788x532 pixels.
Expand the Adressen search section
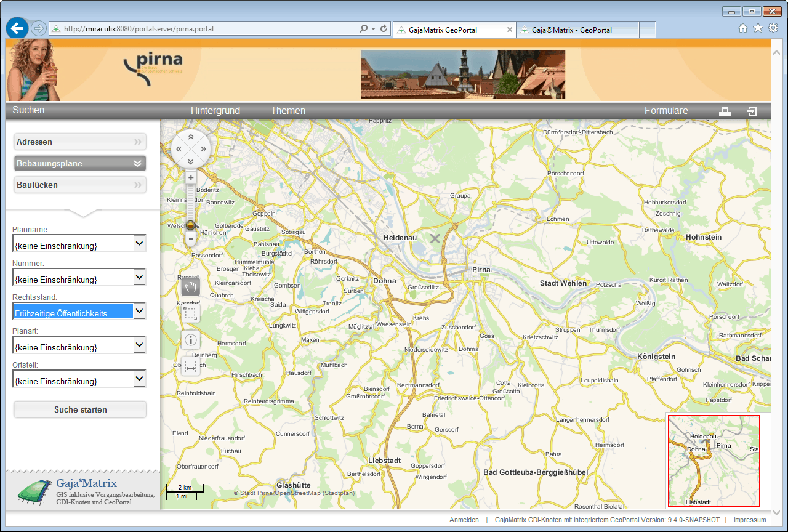[80, 142]
